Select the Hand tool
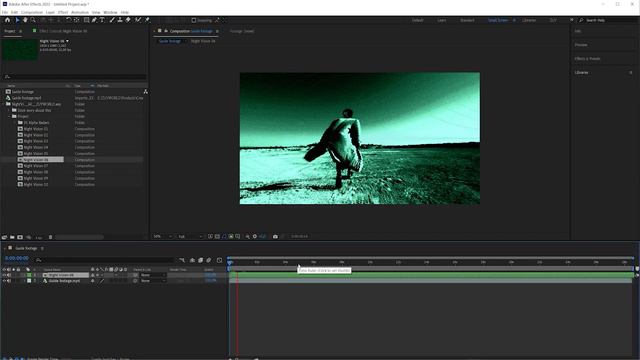Viewport: 640px width, 360px height. point(25,20)
